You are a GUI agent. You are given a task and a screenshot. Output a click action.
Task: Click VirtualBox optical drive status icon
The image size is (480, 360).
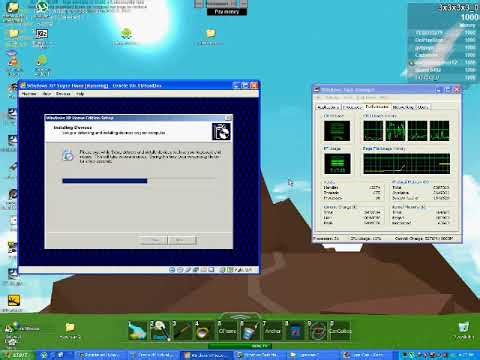pos(180,270)
